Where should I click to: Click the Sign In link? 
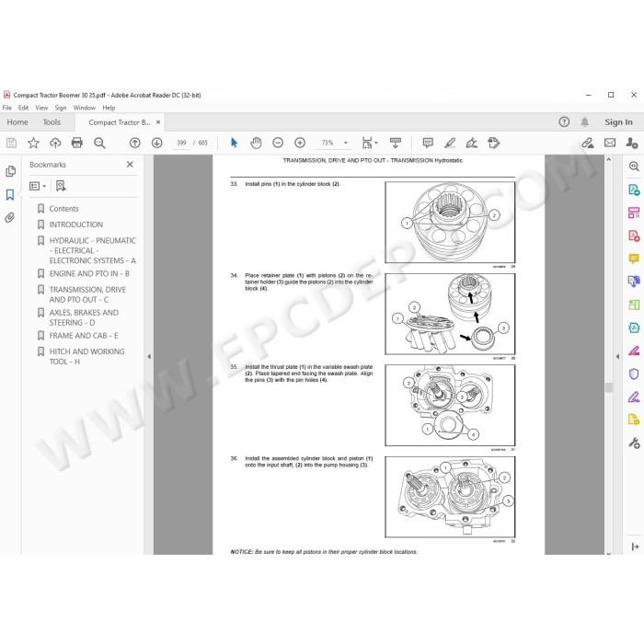pos(618,122)
